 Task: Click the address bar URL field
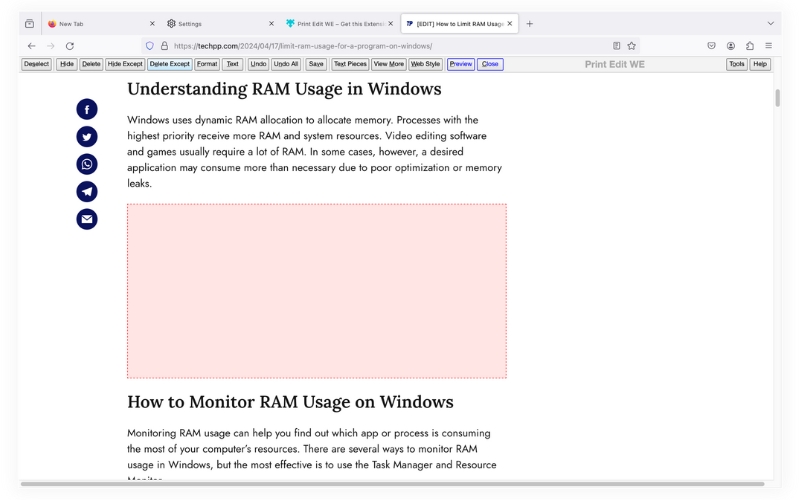(388, 46)
